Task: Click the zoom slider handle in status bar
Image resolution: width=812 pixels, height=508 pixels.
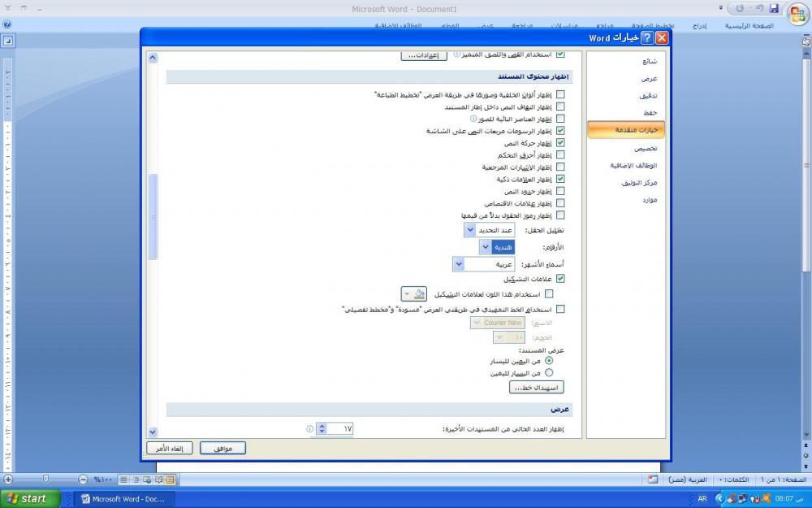Action: click(x=45, y=480)
